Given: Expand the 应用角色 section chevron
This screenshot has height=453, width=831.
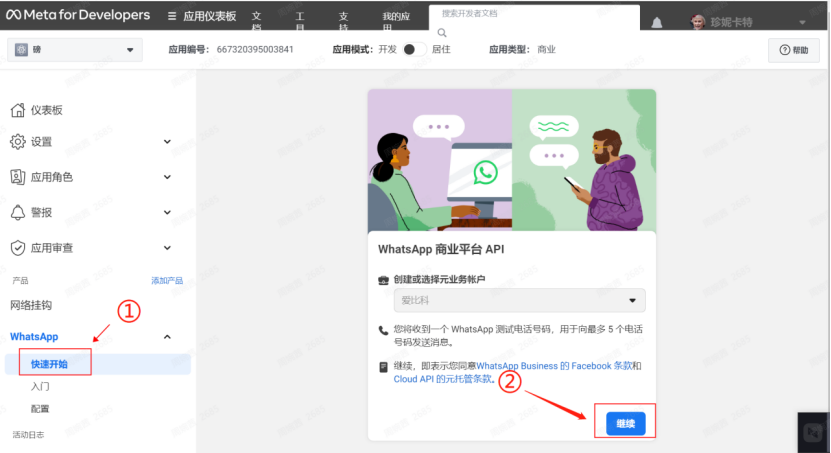Looking at the screenshot, I should (x=167, y=177).
